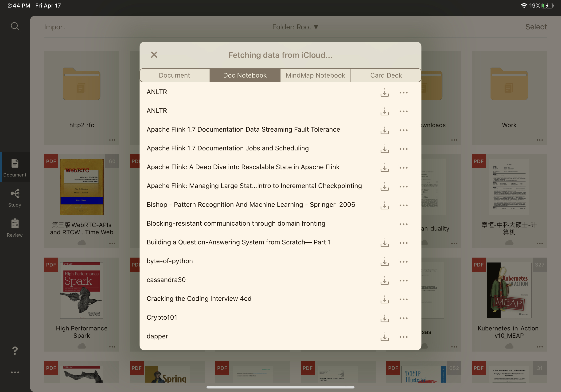Open the WebRTC-APIs PDF thumbnail
The image size is (561, 392).
82,187
